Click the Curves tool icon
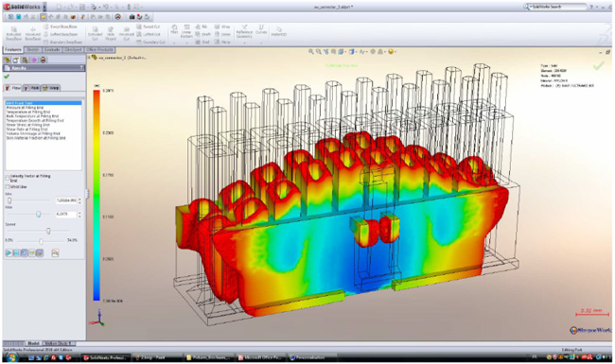The height and width of the screenshot is (364, 615). coord(261,29)
